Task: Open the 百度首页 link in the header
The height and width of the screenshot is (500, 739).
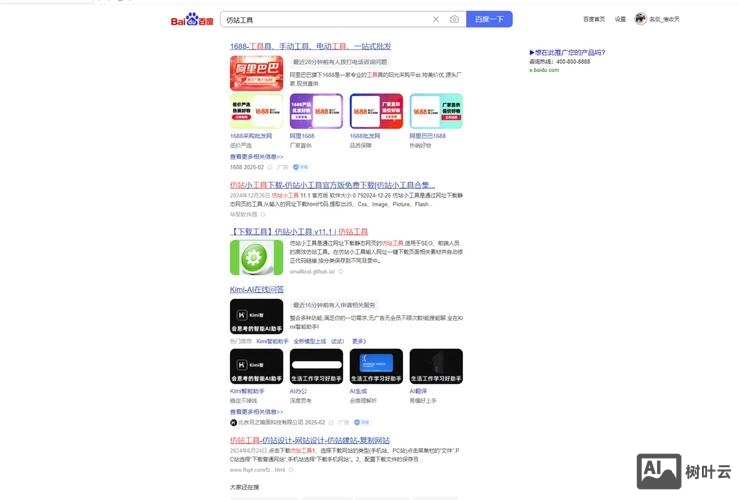Action: click(594, 19)
